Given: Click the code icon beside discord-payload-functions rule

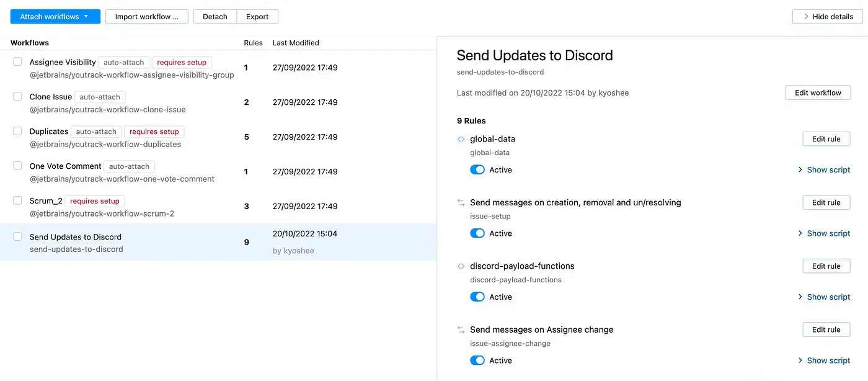Looking at the screenshot, I should (461, 266).
